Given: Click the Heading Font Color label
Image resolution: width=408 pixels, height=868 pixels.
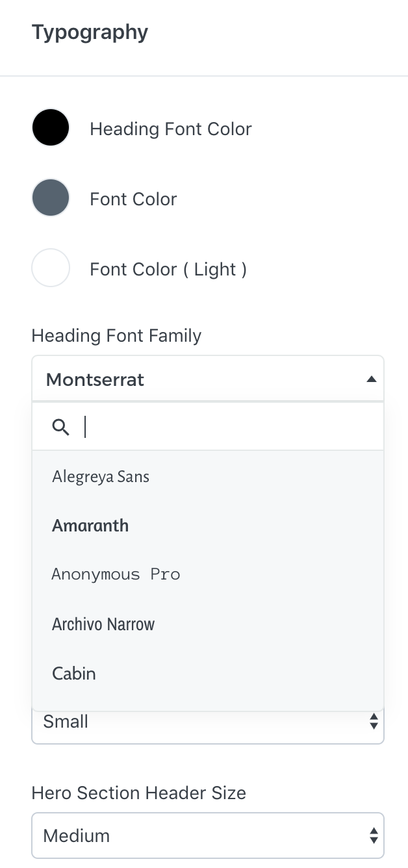Looking at the screenshot, I should (171, 129).
